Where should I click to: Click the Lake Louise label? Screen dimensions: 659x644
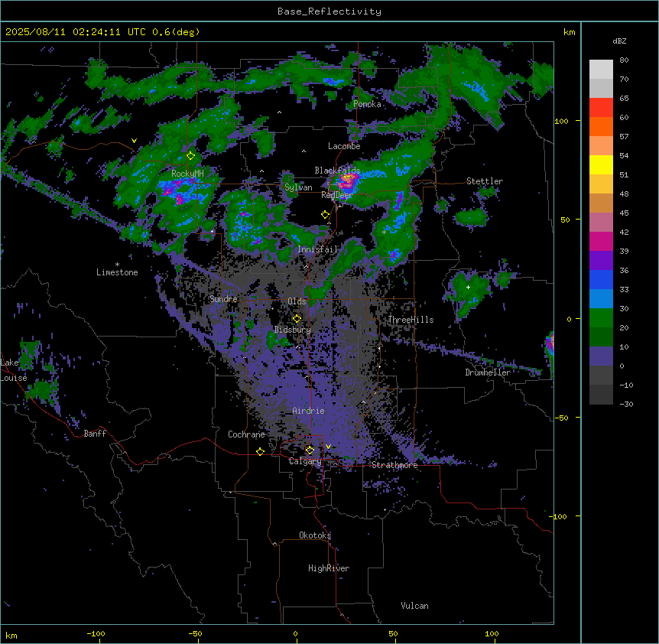click(x=14, y=370)
